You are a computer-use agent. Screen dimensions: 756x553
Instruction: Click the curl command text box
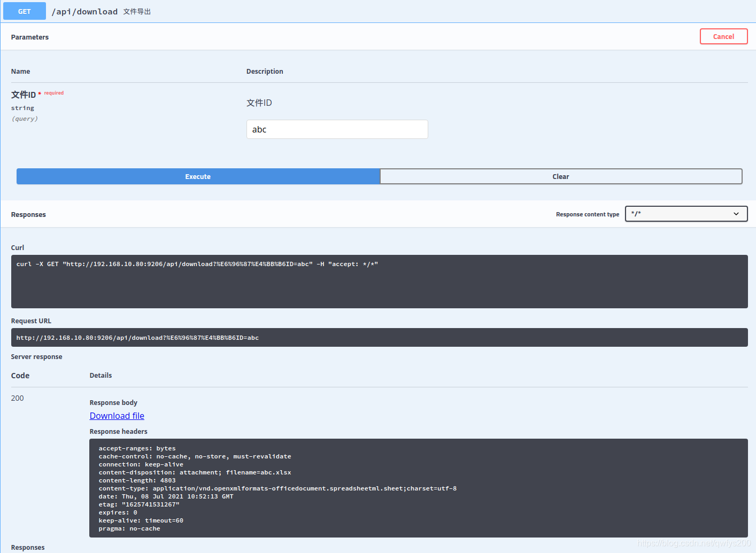379,282
